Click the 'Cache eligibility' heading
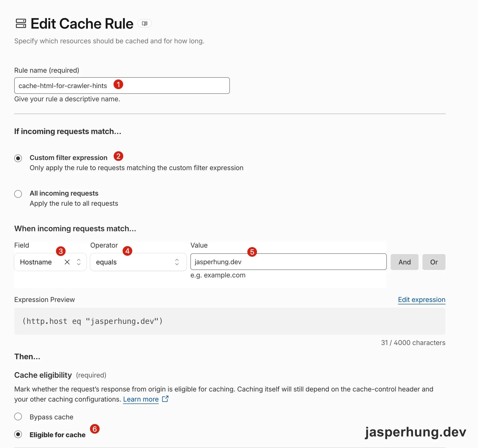The width and height of the screenshot is (478, 448). (43, 375)
